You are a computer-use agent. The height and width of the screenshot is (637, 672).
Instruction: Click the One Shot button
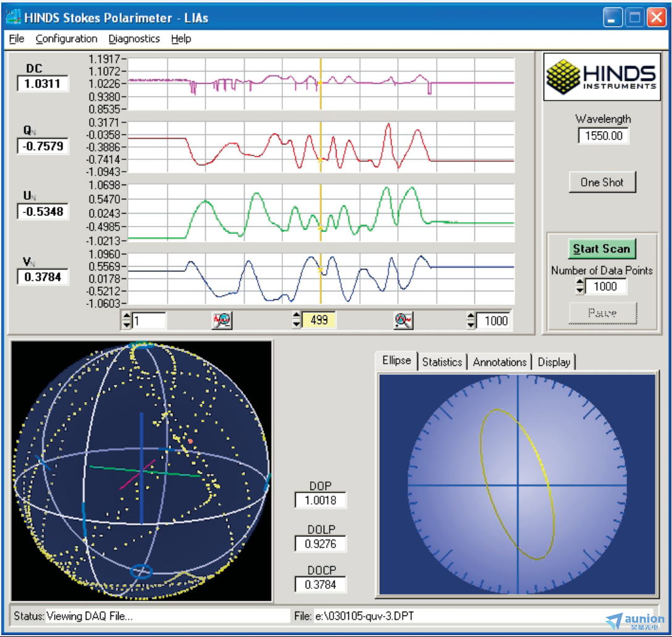coord(602,182)
